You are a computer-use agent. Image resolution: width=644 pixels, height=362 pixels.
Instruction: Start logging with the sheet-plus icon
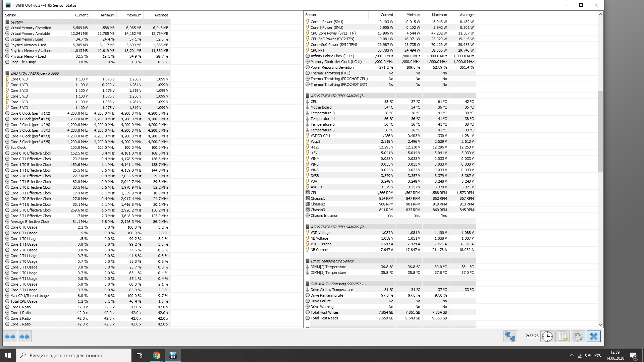point(562,337)
